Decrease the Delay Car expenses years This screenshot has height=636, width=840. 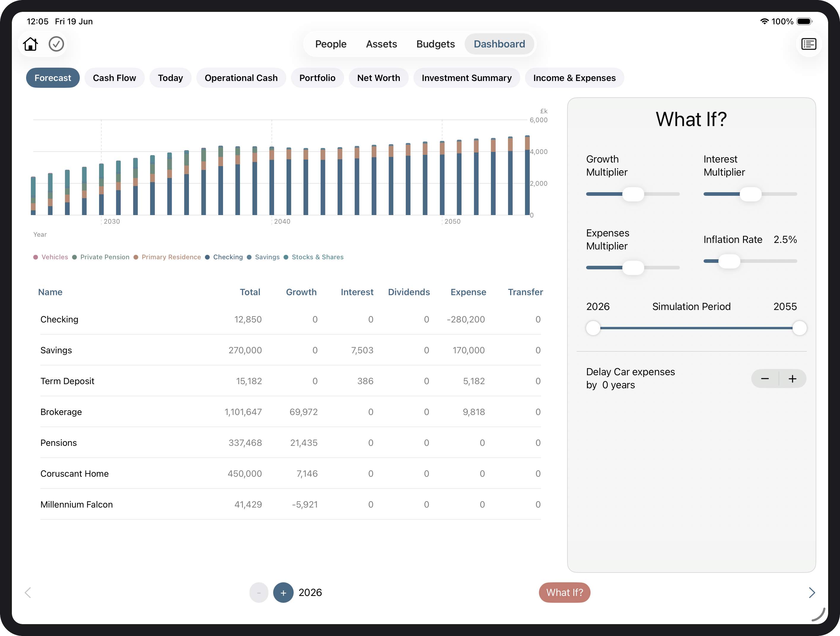[765, 379]
